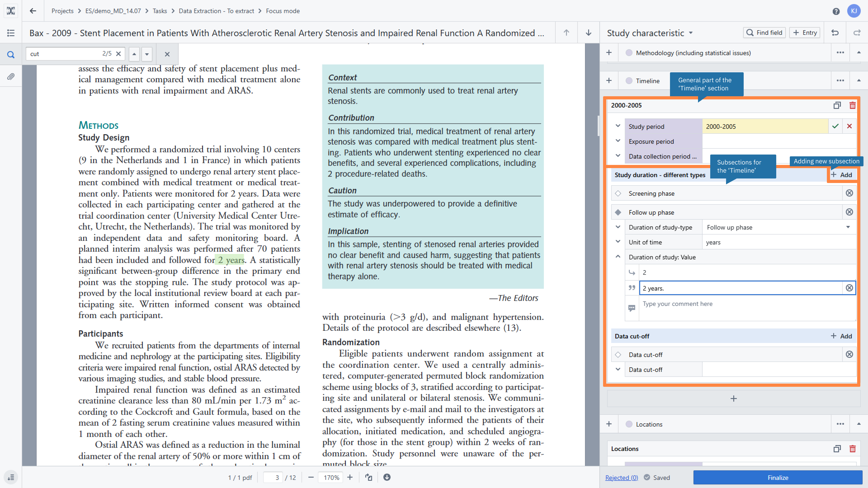The image size is (868, 488).
Task: Add a Study duration subsection
Action: point(841,175)
